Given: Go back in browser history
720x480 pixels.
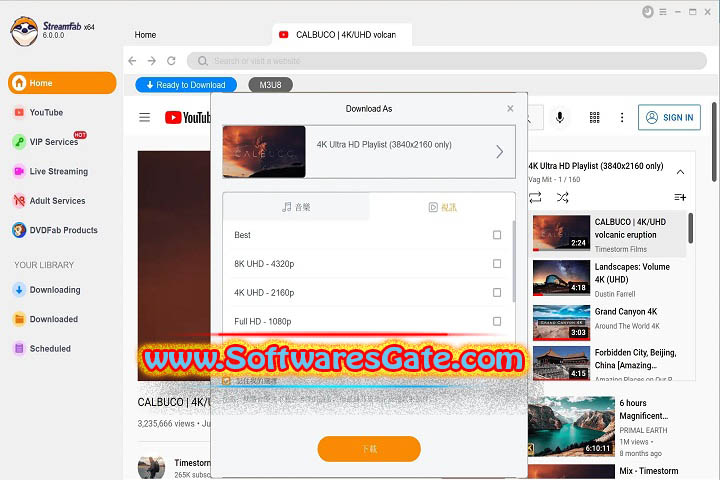Looking at the screenshot, I should tap(132, 61).
